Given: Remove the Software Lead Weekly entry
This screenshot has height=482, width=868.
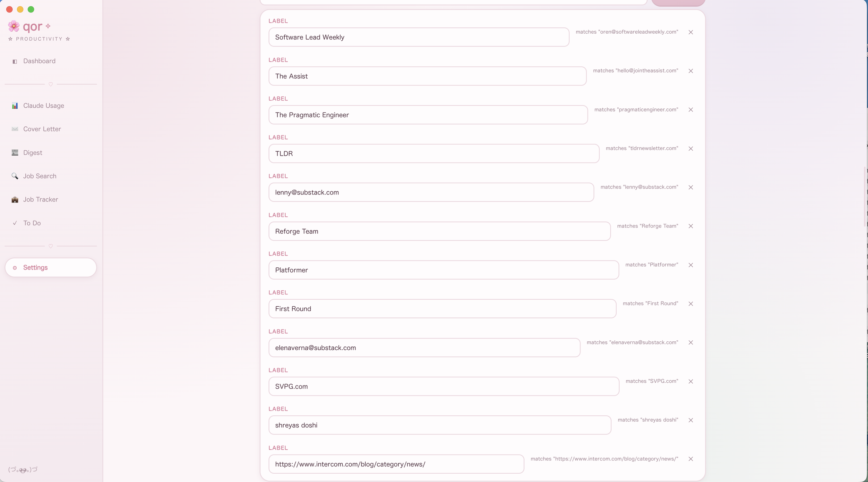Looking at the screenshot, I should 691,32.
